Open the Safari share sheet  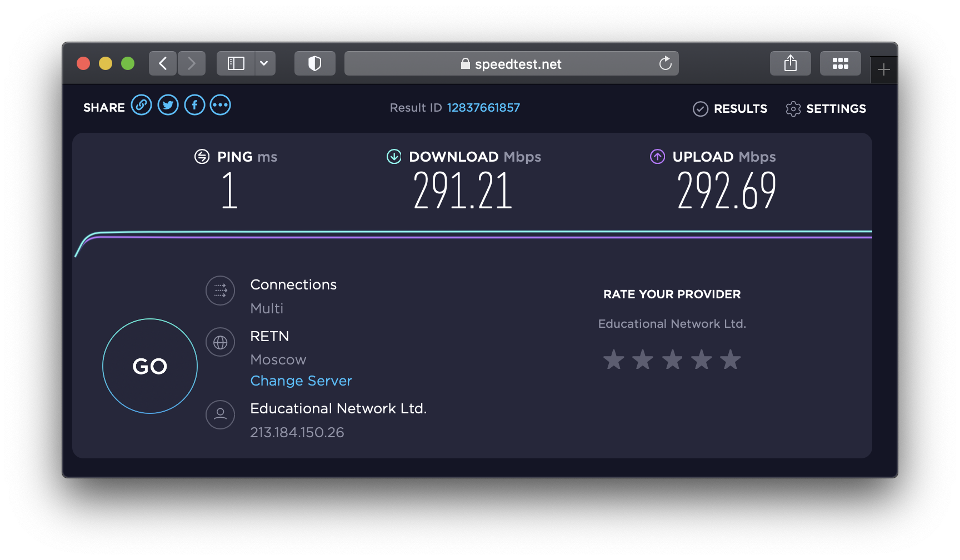click(790, 63)
